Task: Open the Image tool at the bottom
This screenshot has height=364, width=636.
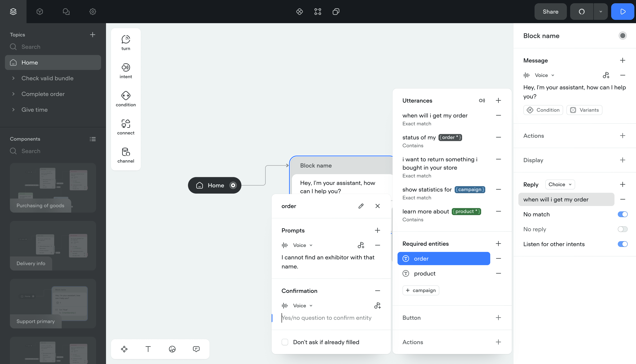Action: point(172,349)
